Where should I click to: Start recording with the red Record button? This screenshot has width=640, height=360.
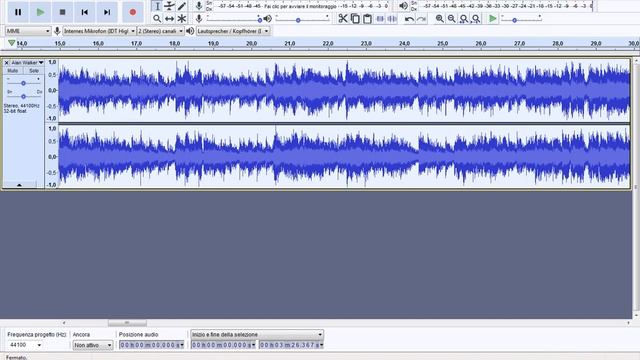(133, 12)
